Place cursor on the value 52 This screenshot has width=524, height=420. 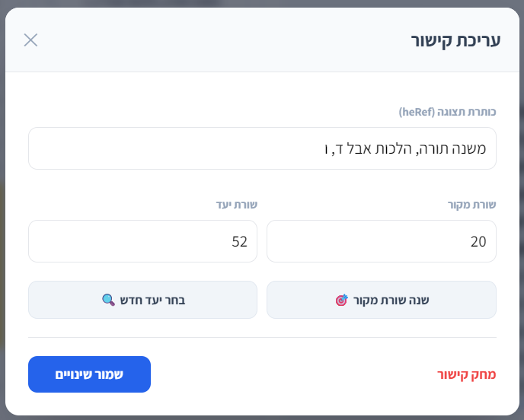240,242
